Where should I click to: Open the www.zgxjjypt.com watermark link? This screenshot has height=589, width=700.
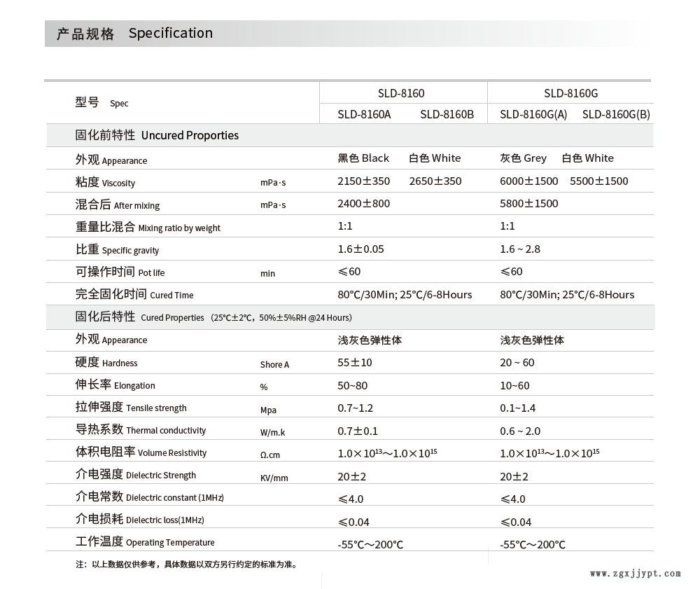click(x=635, y=574)
